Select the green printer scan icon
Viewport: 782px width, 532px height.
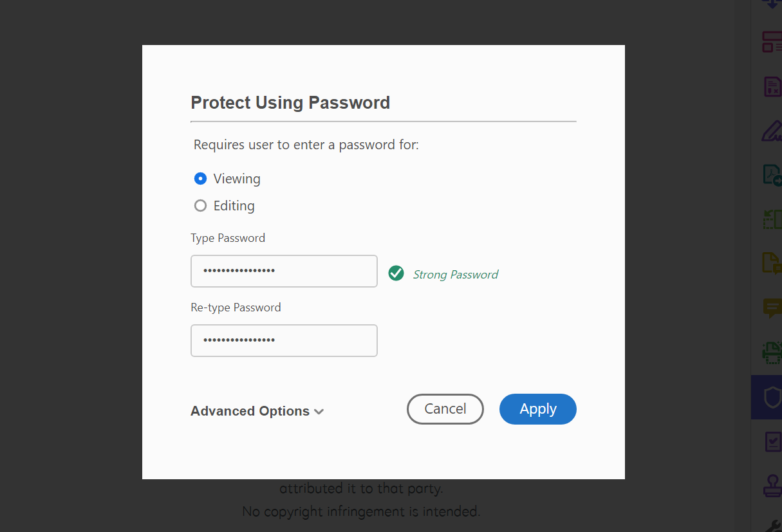(x=772, y=351)
